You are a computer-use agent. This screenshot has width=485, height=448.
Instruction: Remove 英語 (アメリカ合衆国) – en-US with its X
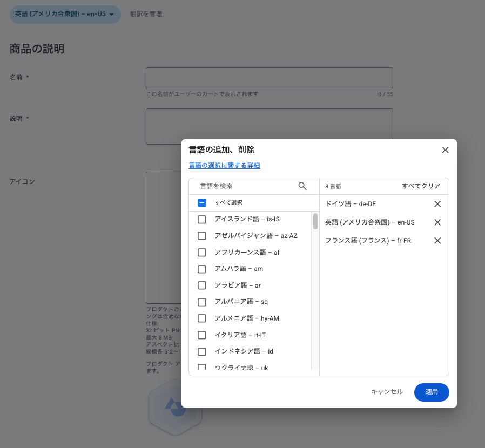(x=437, y=222)
